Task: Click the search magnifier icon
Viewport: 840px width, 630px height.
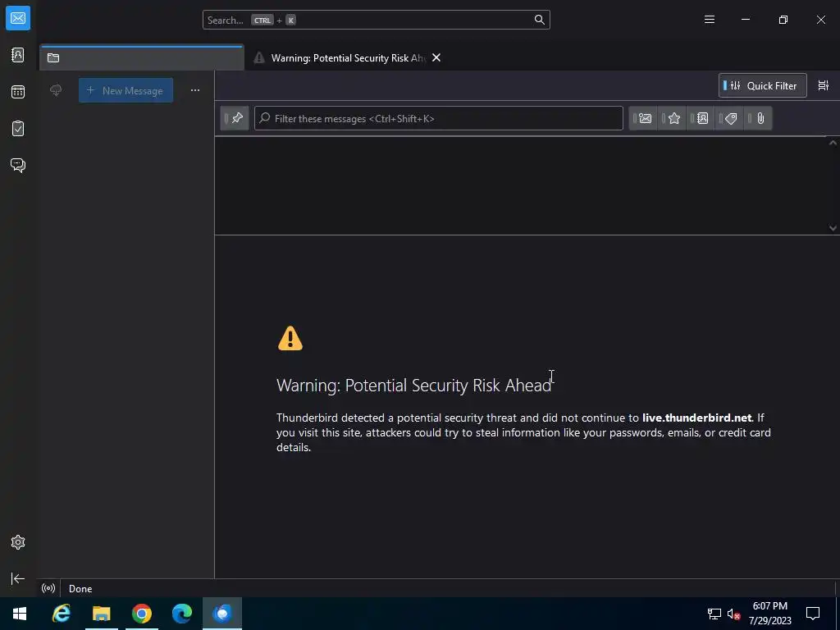Action: point(540,20)
